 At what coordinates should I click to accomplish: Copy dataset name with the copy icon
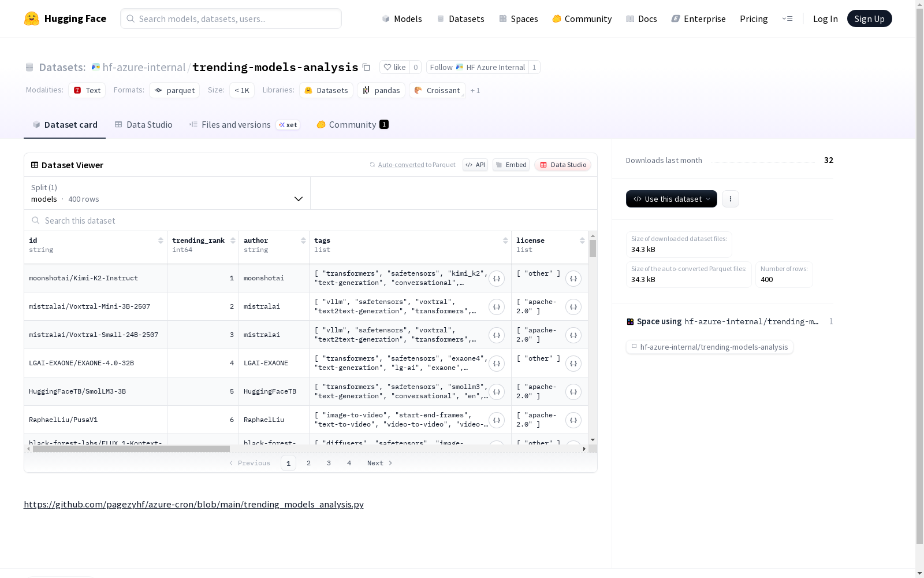(x=366, y=67)
